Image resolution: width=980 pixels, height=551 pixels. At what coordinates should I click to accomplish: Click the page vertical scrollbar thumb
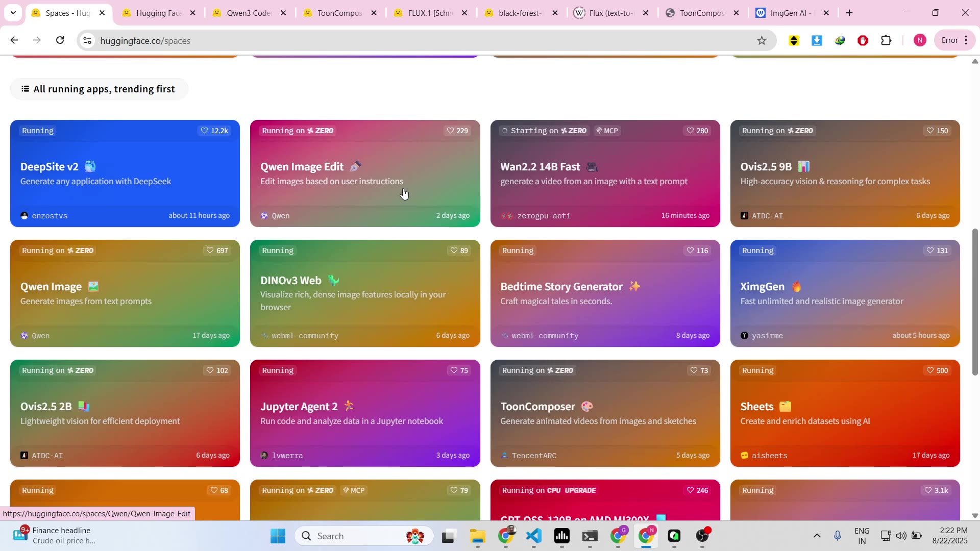[975, 302]
